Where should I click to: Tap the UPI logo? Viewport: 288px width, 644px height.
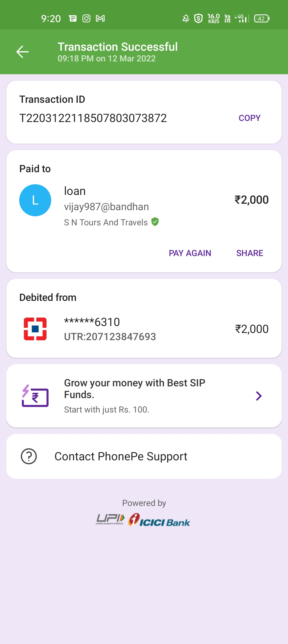110,519
